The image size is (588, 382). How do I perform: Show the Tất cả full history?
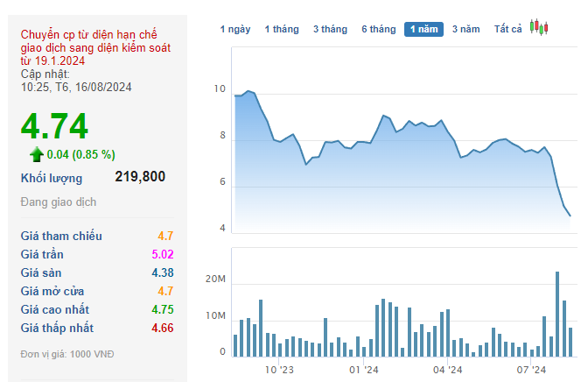[507, 29]
